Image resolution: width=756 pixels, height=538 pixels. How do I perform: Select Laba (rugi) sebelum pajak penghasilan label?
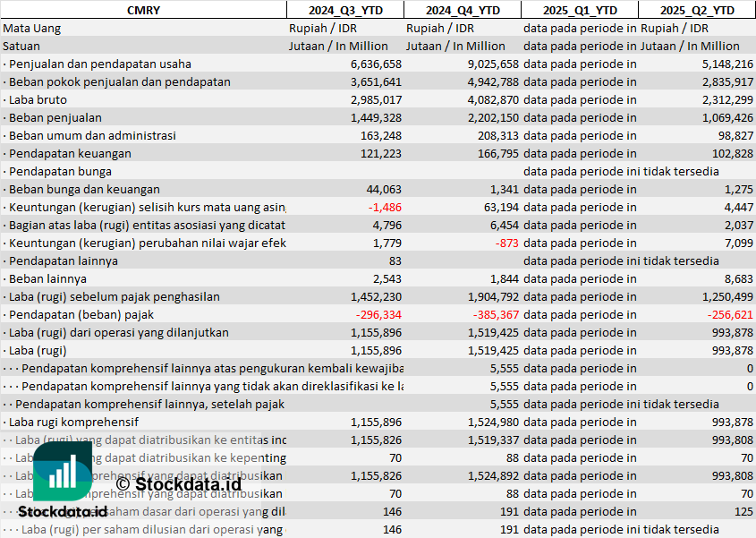(111, 296)
